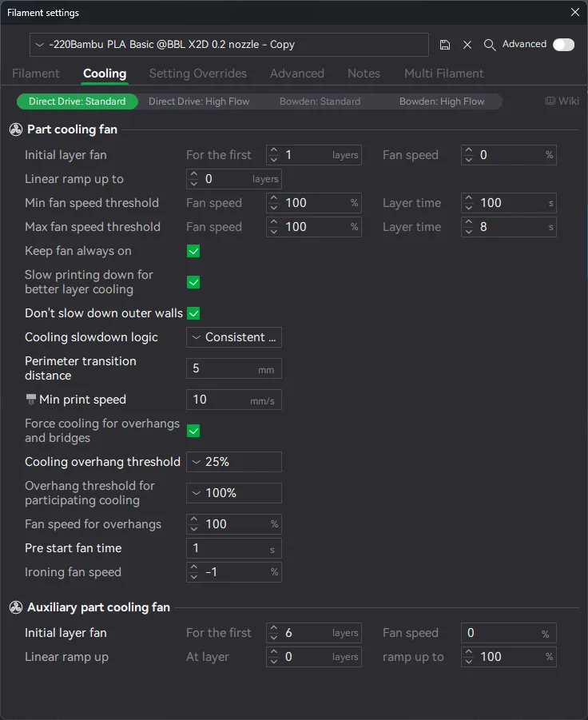
Task: Click the Cooling slowdown logic label
Action: 91,337
